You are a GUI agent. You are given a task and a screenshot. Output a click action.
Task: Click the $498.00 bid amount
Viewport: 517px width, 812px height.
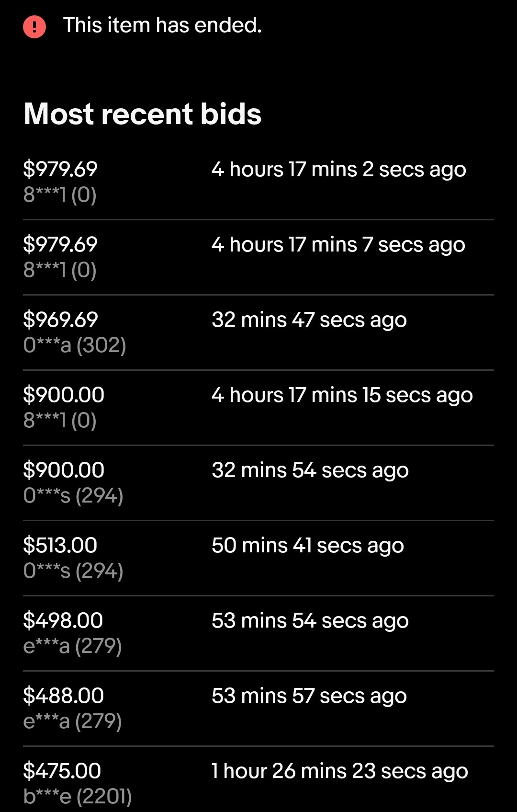[63, 620]
